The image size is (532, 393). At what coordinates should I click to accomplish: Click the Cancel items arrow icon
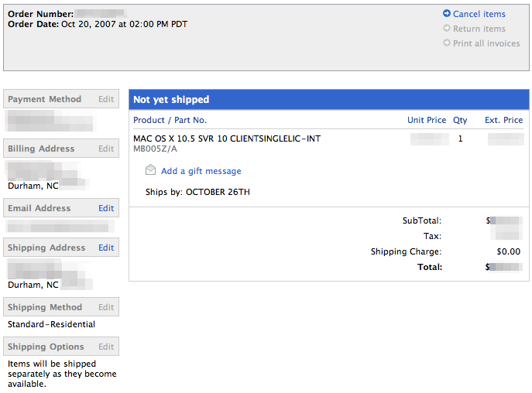[x=447, y=14]
